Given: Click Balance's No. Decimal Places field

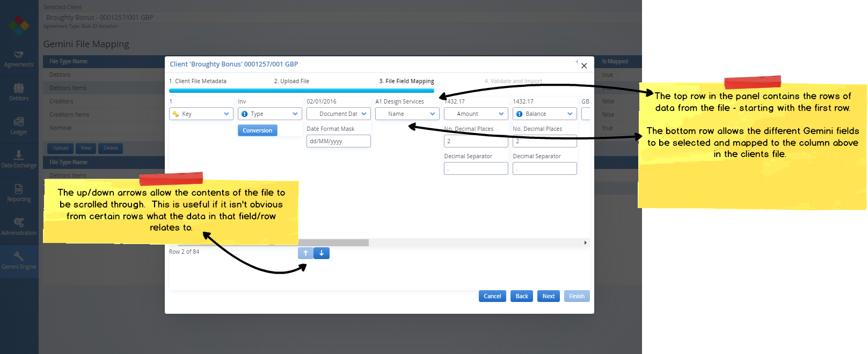Looking at the screenshot, I should [545, 141].
